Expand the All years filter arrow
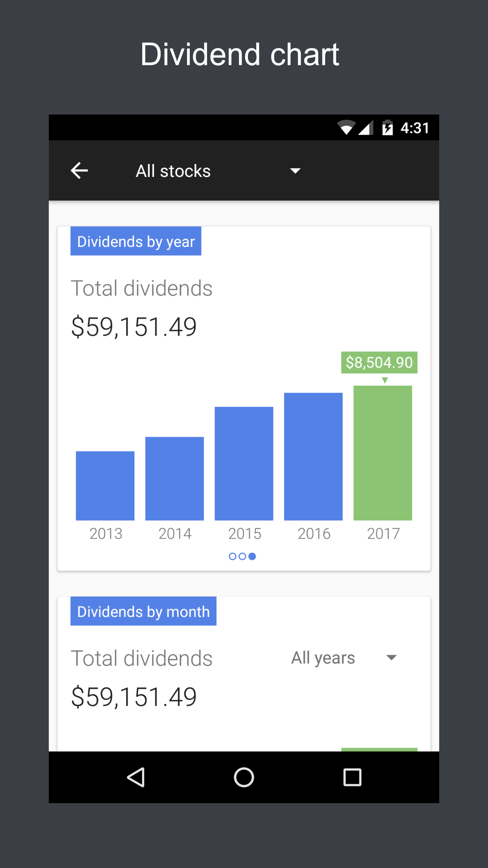Viewport: 488px width, 868px height. [x=391, y=658]
